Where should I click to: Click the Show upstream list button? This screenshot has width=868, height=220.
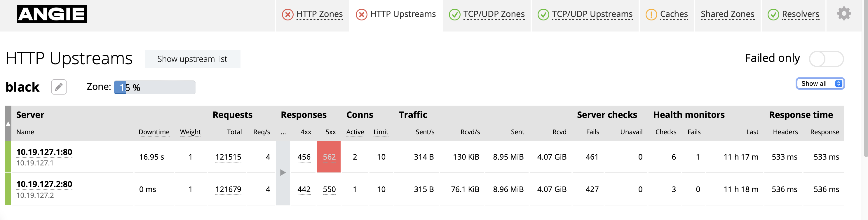[192, 59]
